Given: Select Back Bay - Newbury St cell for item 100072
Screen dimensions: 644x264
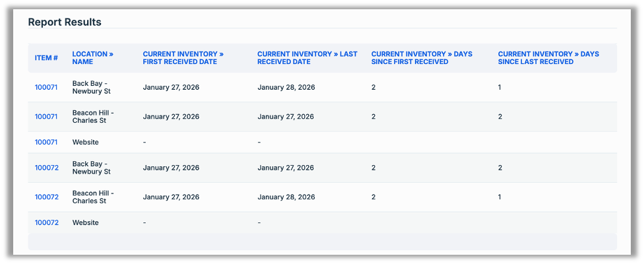Looking at the screenshot, I should [91, 168].
